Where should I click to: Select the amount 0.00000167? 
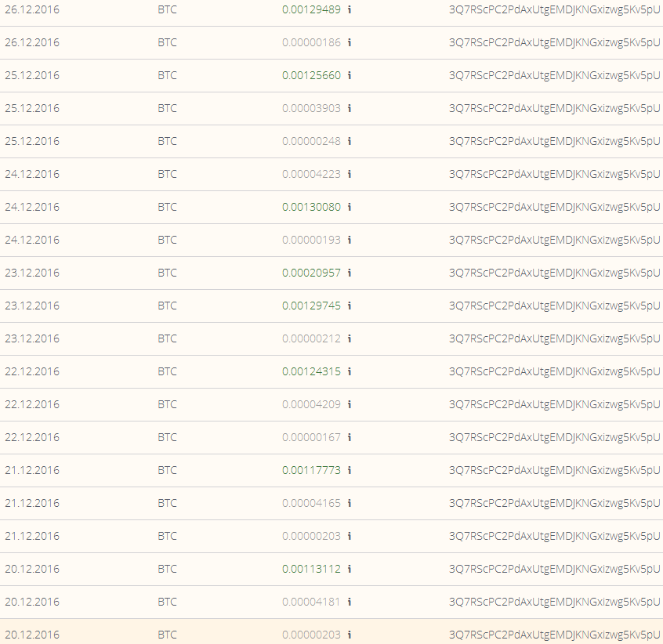pos(311,437)
